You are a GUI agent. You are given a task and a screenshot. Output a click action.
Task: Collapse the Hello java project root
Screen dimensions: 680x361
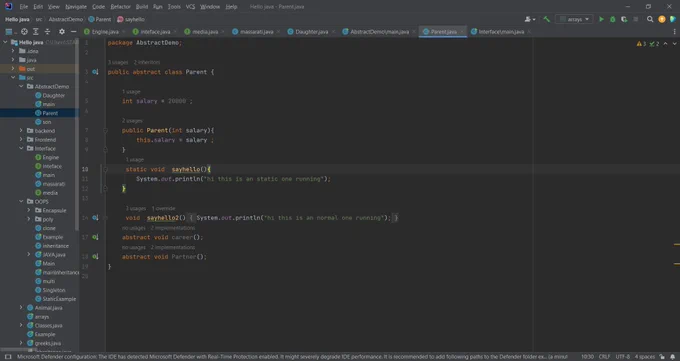(5, 42)
